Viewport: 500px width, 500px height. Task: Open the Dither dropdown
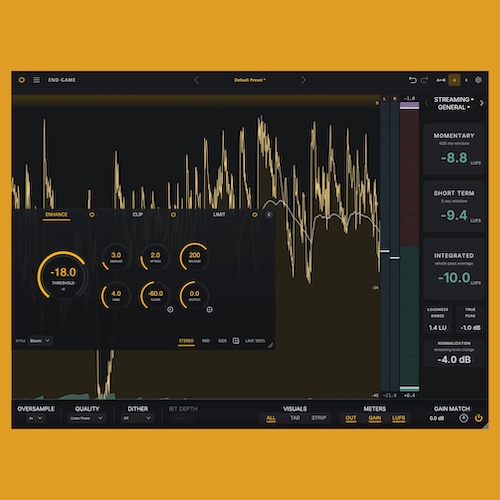[137, 418]
